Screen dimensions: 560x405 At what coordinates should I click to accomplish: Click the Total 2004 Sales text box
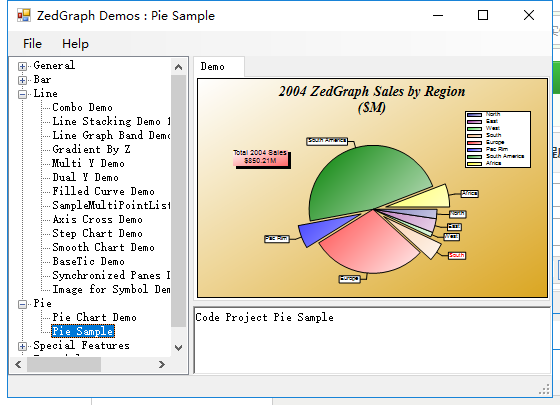(x=260, y=158)
